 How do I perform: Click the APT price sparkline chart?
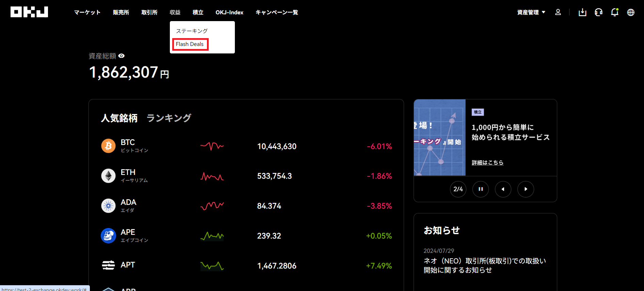point(212,266)
